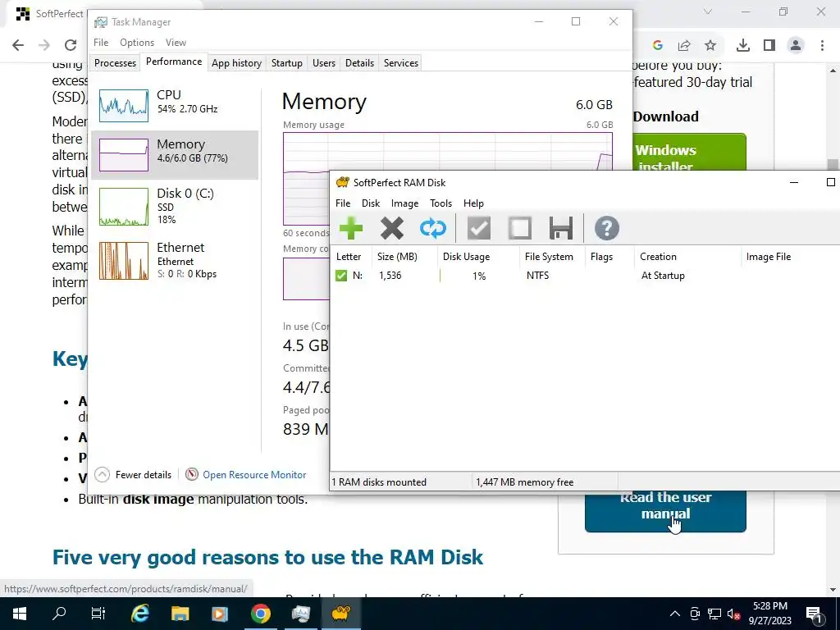
Task: Switch to Details tab in Task Manager
Action: (359, 62)
